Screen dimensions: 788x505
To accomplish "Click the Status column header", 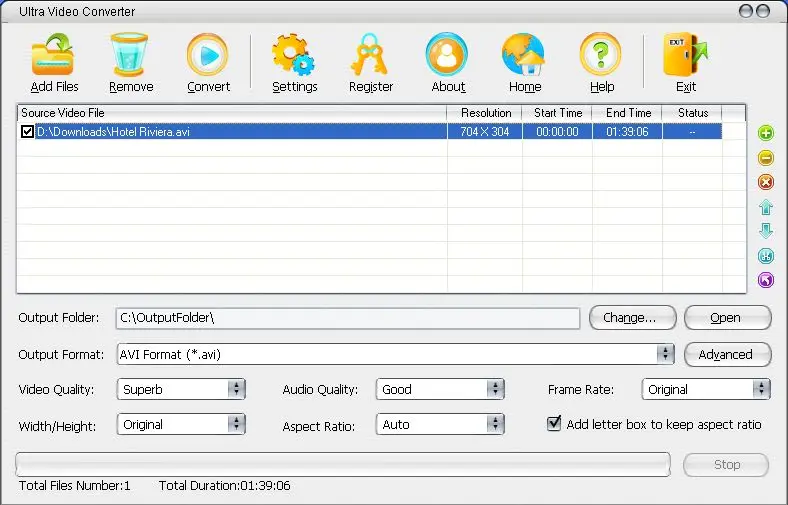I will point(693,113).
